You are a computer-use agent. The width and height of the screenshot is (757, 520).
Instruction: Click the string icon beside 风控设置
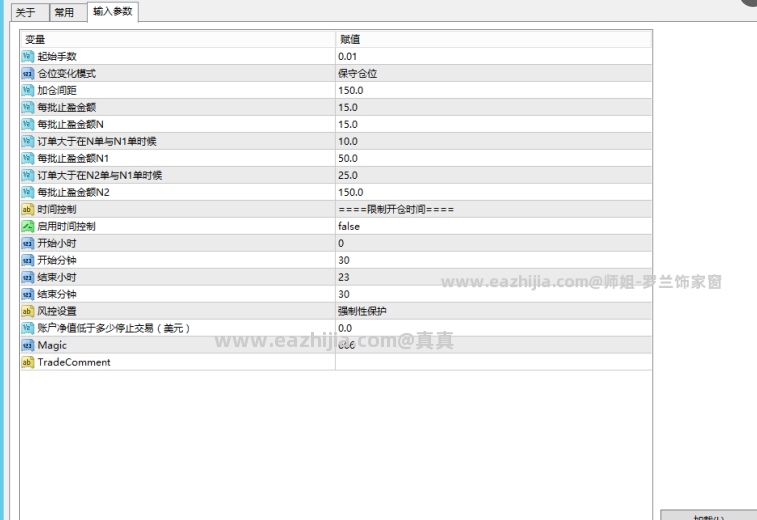[28, 311]
